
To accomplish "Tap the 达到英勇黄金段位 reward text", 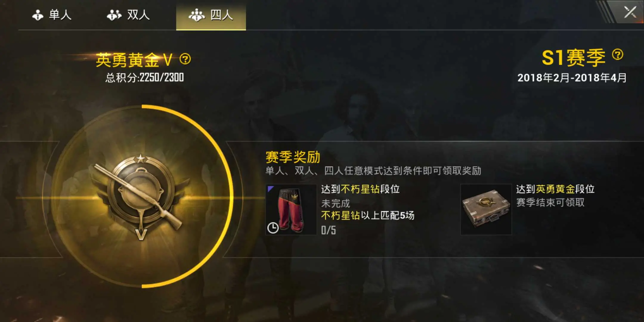I will tap(555, 189).
